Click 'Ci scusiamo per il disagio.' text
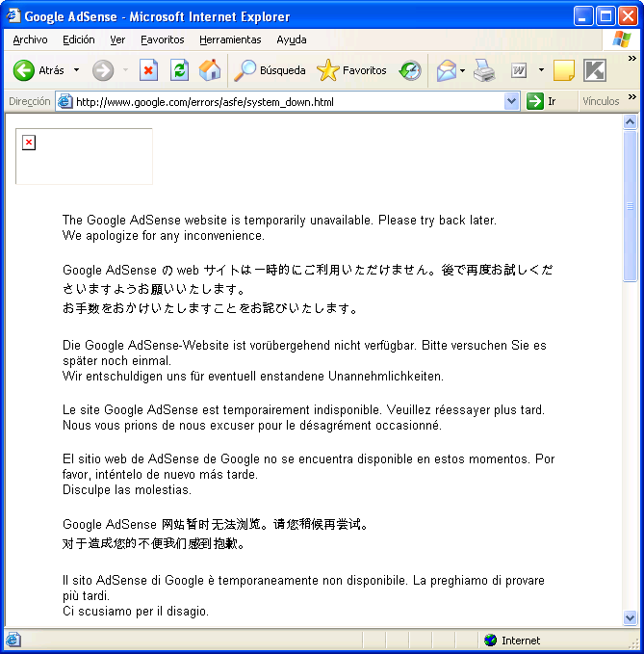Image resolution: width=644 pixels, height=654 pixels. click(136, 611)
